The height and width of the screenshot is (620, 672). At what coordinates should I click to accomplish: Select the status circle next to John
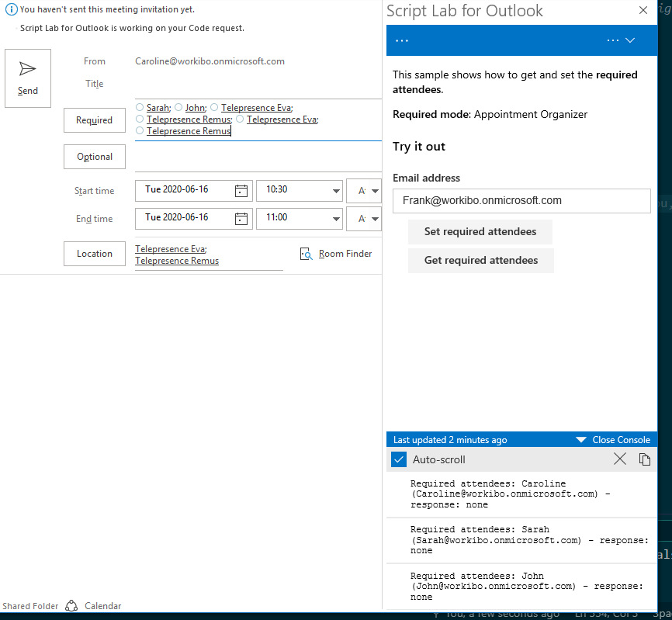[176, 106]
